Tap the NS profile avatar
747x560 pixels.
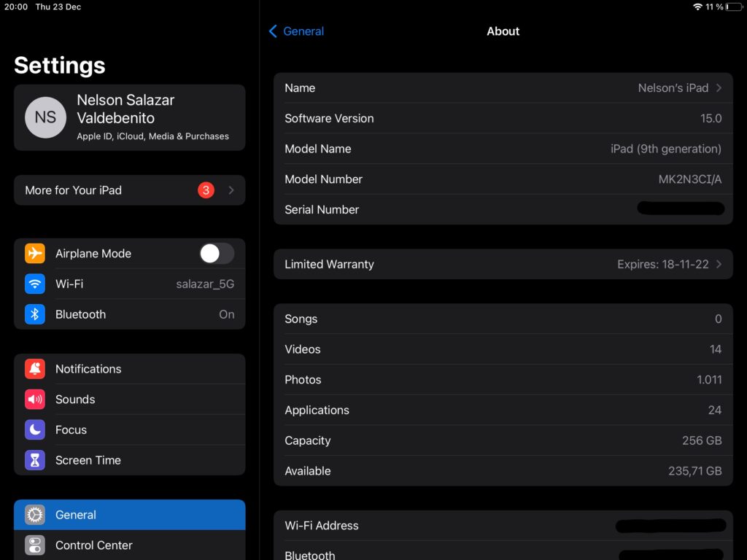point(45,117)
